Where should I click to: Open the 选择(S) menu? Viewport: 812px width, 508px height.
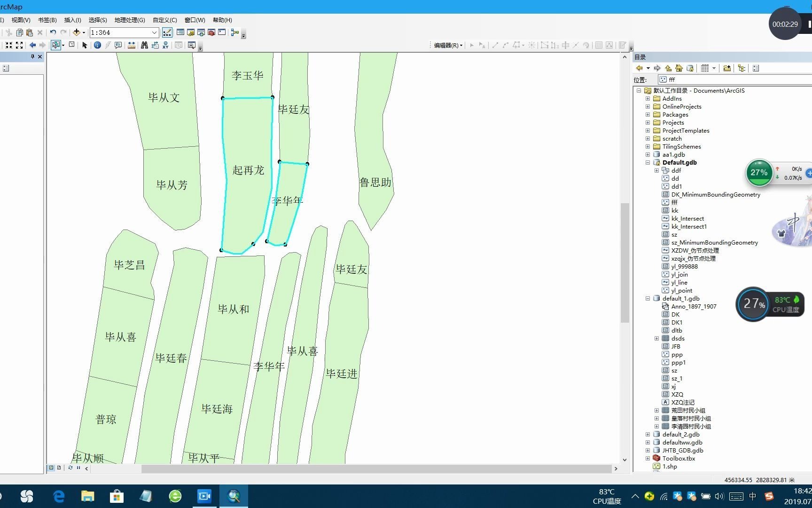tap(97, 20)
